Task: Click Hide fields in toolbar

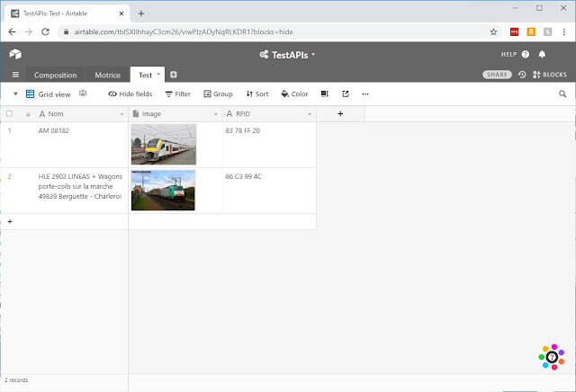Action: pyautogui.click(x=130, y=94)
